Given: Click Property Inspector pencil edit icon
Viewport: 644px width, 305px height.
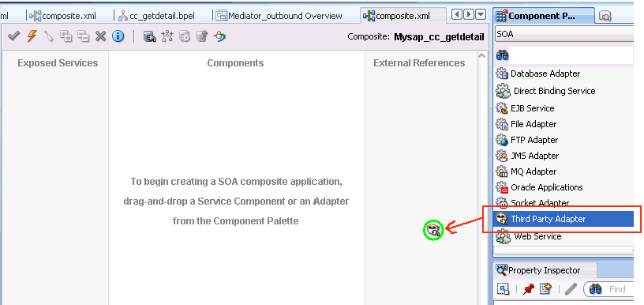Looking at the screenshot, I should (x=571, y=289).
